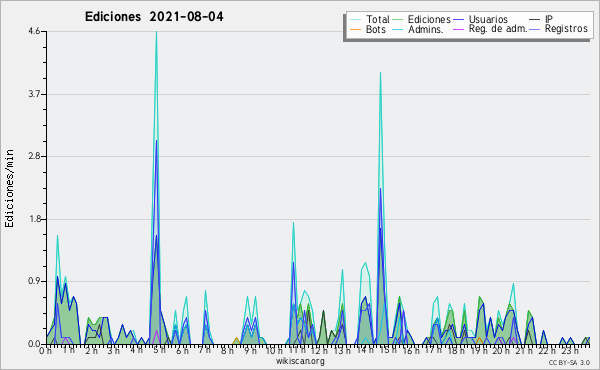Viewport: 600px width, 370px height.
Task: Click the second-tallest peak near 15 h
Action: (x=380, y=73)
